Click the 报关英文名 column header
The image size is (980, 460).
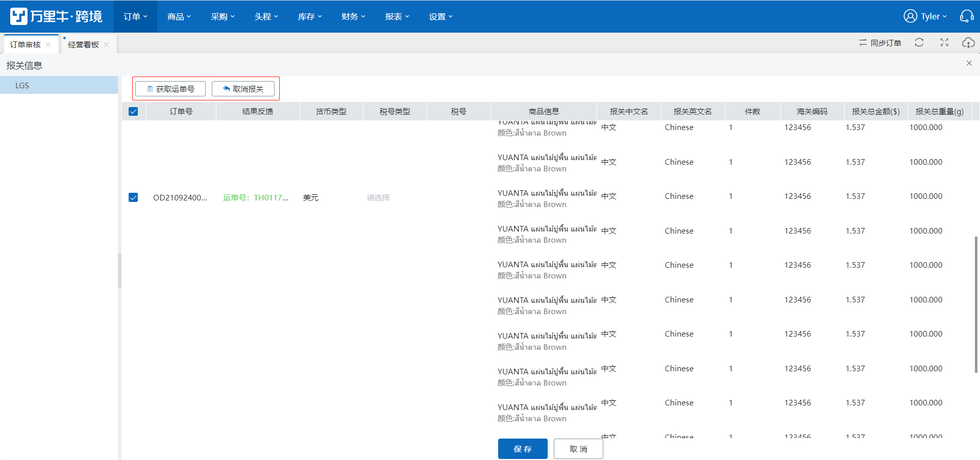pyautogui.click(x=693, y=111)
